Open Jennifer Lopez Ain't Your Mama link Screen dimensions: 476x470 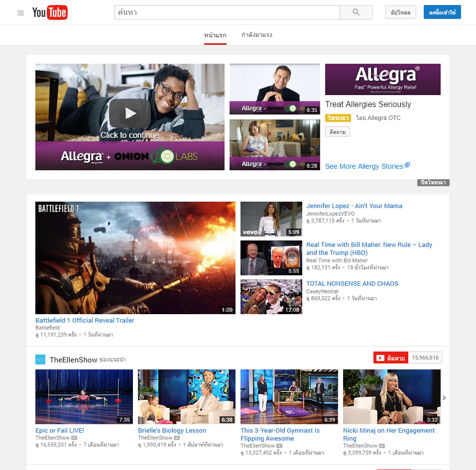click(x=354, y=206)
